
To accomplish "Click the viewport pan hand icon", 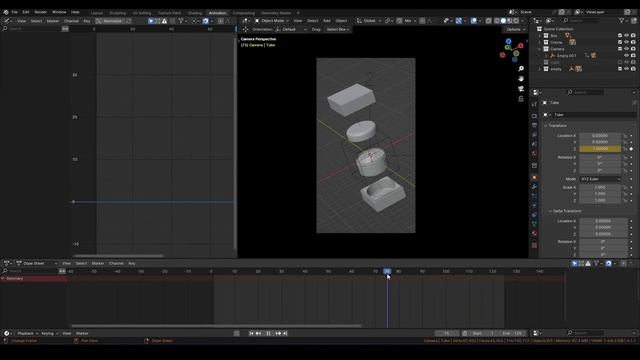I will pyautogui.click(x=521, y=78).
